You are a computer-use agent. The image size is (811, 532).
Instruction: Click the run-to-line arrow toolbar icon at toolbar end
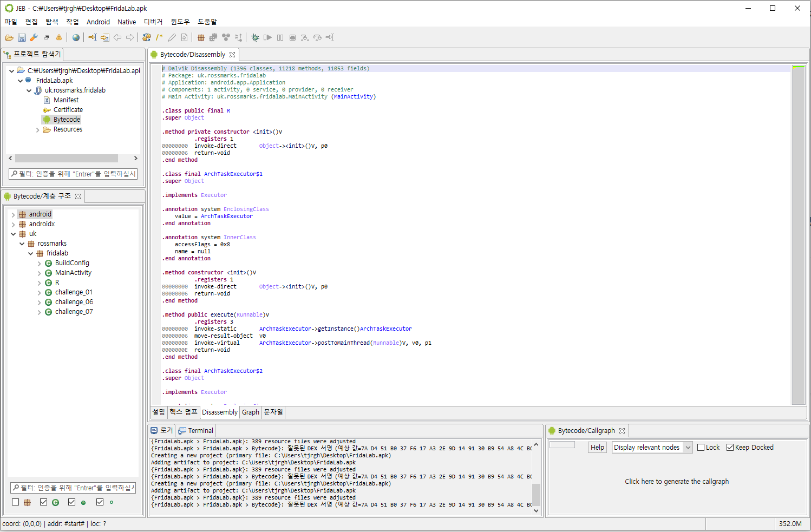[x=330, y=37]
